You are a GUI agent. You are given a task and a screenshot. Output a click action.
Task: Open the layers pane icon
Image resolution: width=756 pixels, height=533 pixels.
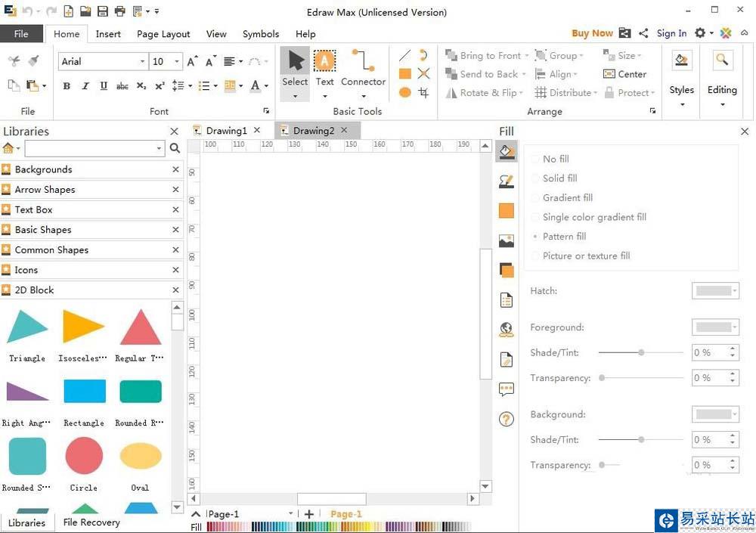[507, 270]
